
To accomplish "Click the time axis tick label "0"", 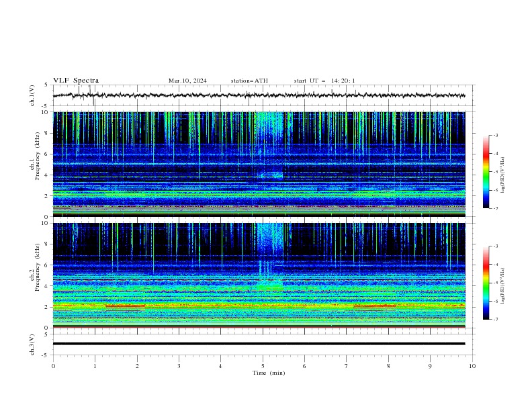I will [x=53, y=366].
